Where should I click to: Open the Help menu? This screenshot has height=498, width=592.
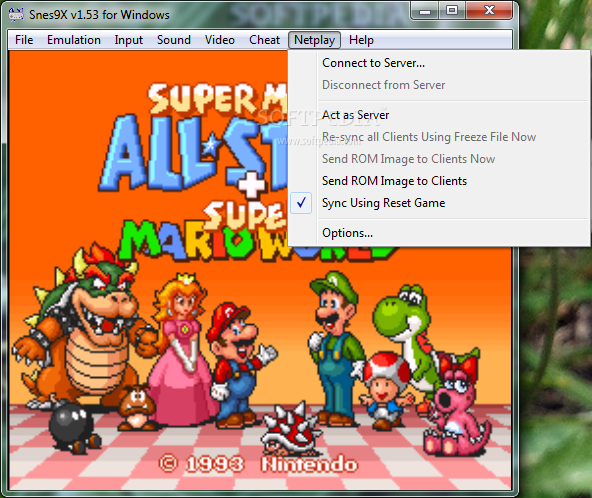tap(361, 40)
